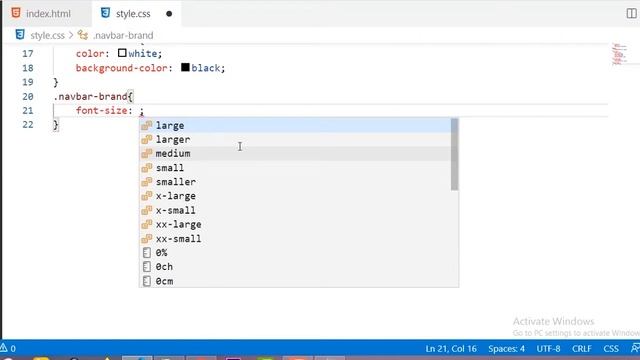Click the feedback icon in status bar
Viewport: 640px width, 360px height.
click(635, 348)
